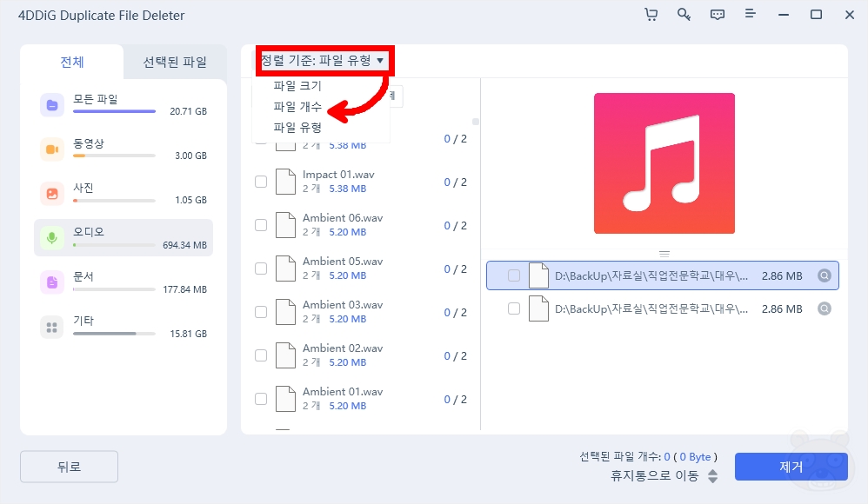The image size is (868, 504).
Task: Click the 뒤로 back button
Action: click(70, 467)
